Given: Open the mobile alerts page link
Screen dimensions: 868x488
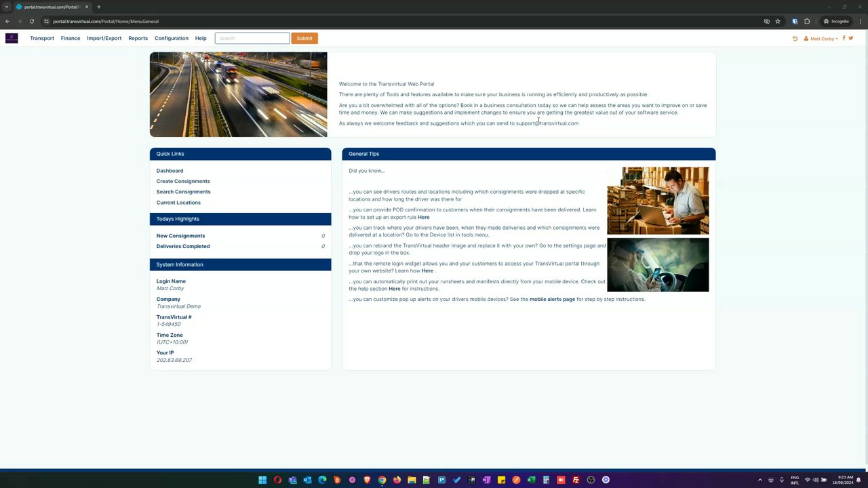Looking at the screenshot, I should coord(552,300).
